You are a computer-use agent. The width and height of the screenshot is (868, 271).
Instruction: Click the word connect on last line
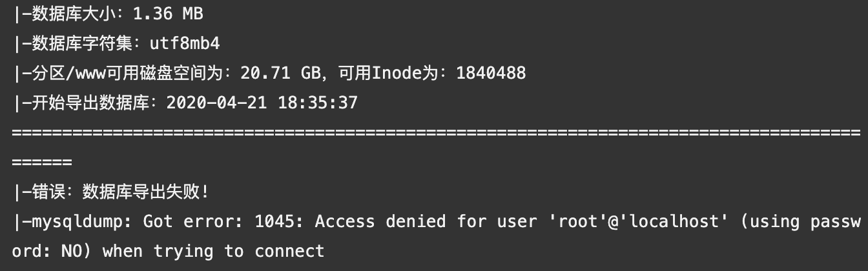coord(289,251)
